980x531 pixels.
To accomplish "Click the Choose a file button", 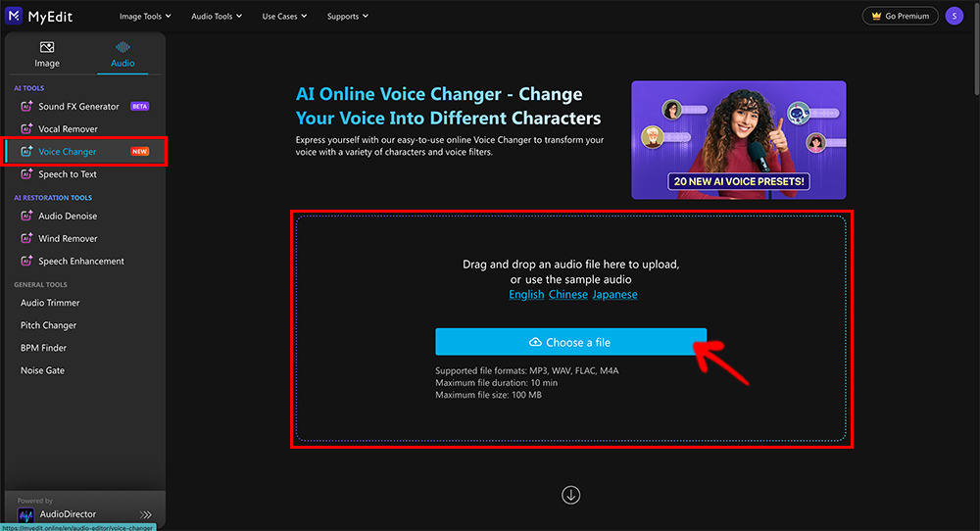I will (x=570, y=342).
